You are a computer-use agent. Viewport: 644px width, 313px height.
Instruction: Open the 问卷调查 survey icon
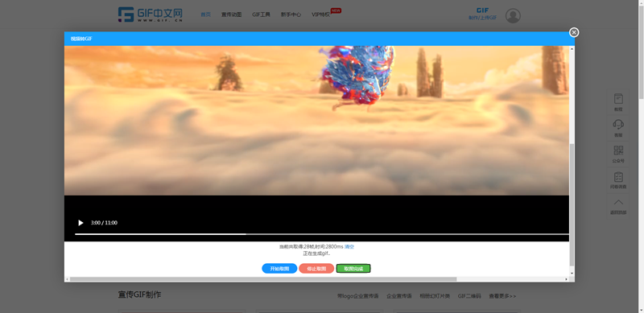point(618,180)
